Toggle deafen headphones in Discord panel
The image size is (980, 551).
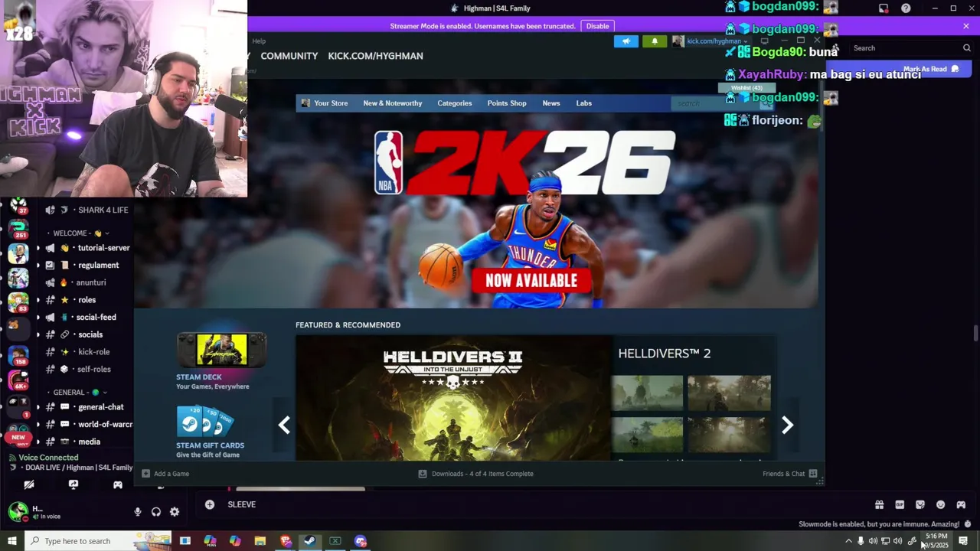(156, 512)
